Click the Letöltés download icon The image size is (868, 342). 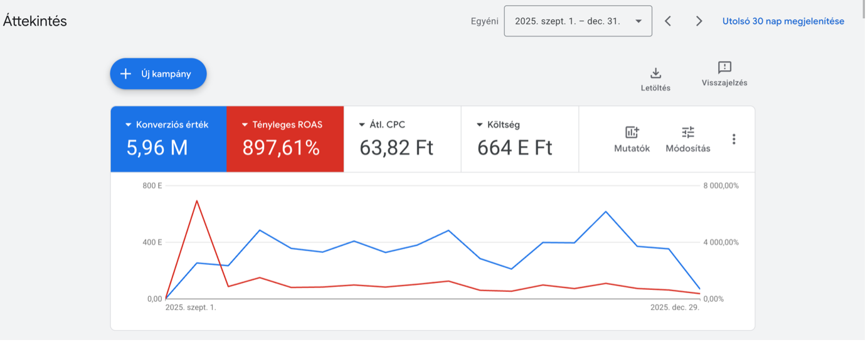point(655,73)
